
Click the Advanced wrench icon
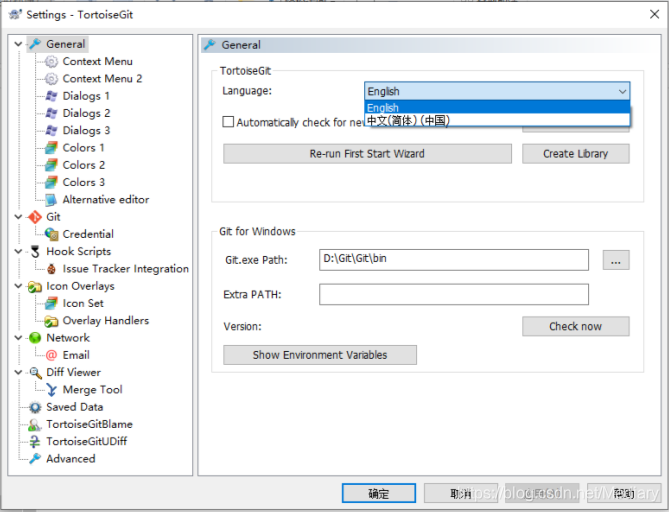pyautogui.click(x=35, y=459)
